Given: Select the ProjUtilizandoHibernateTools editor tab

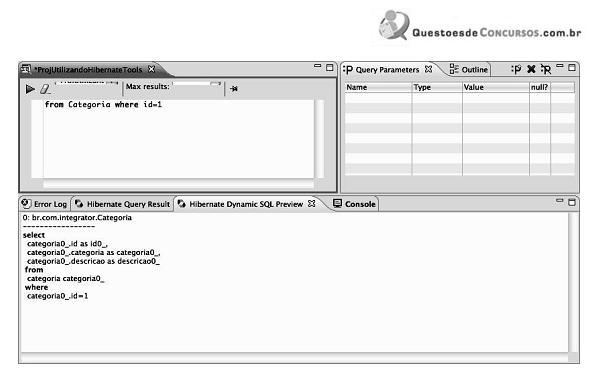Looking at the screenshot, I should [x=88, y=69].
